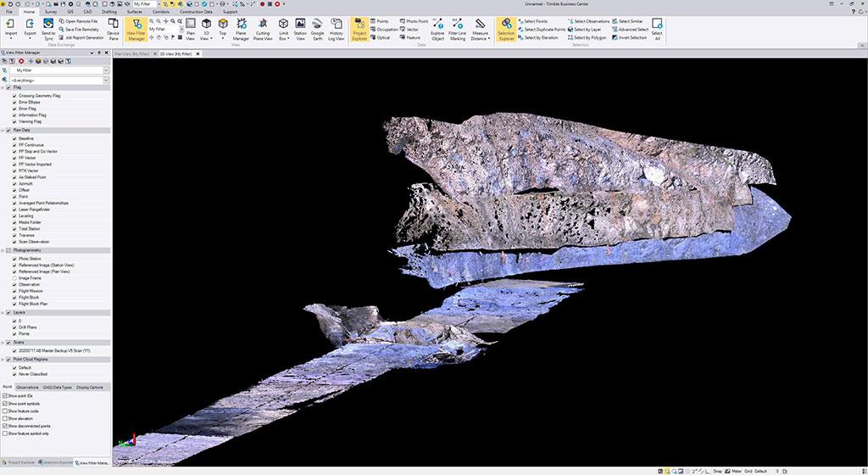Click Save File Remotely
The image size is (868, 475).
pyautogui.click(x=79, y=30)
